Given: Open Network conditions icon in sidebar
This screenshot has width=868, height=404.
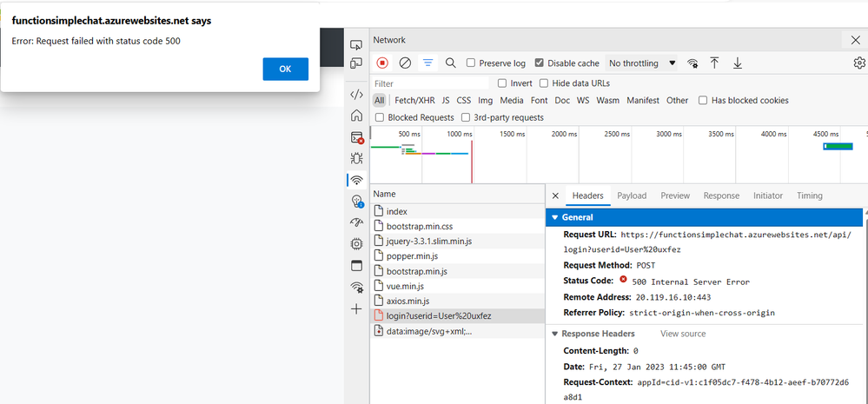Looking at the screenshot, I should pos(357,288).
